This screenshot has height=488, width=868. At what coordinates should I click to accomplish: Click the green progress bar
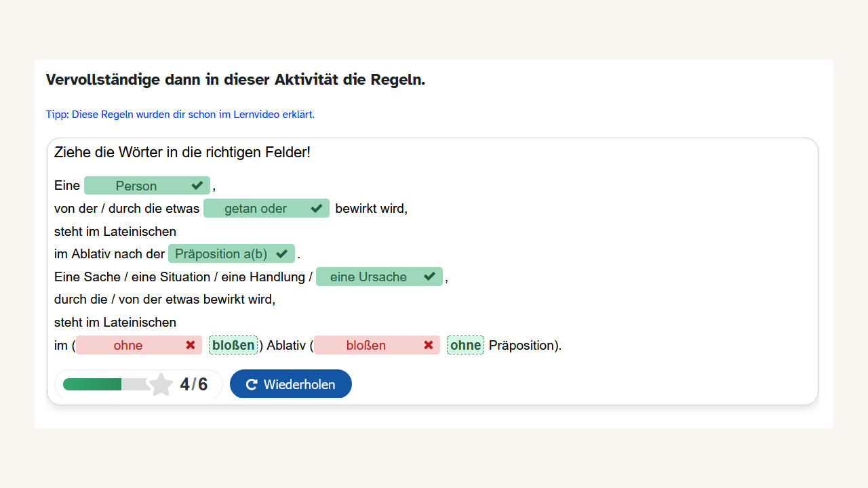tap(92, 384)
